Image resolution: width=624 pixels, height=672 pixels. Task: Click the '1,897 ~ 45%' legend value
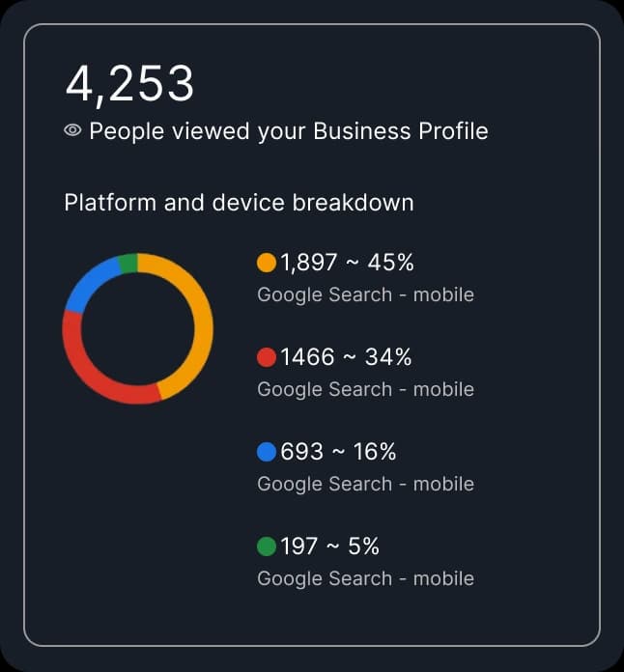(x=347, y=263)
